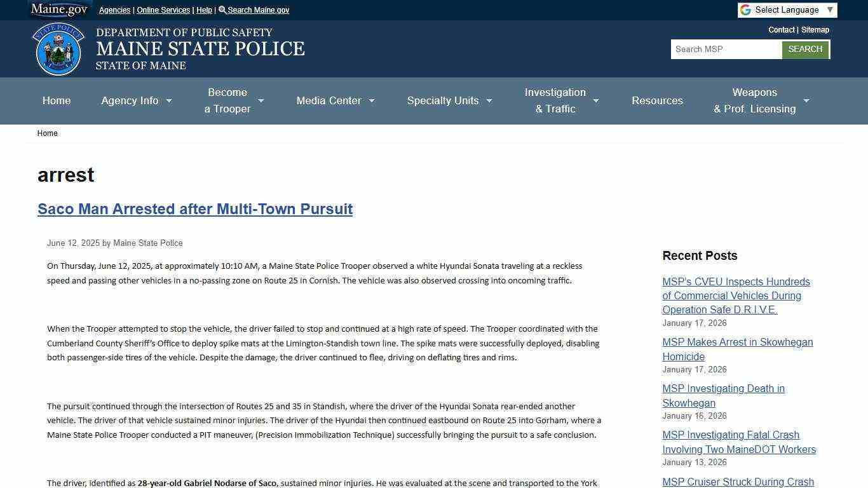Open the Sitemap link

pyautogui.click(x=815, y=30)
